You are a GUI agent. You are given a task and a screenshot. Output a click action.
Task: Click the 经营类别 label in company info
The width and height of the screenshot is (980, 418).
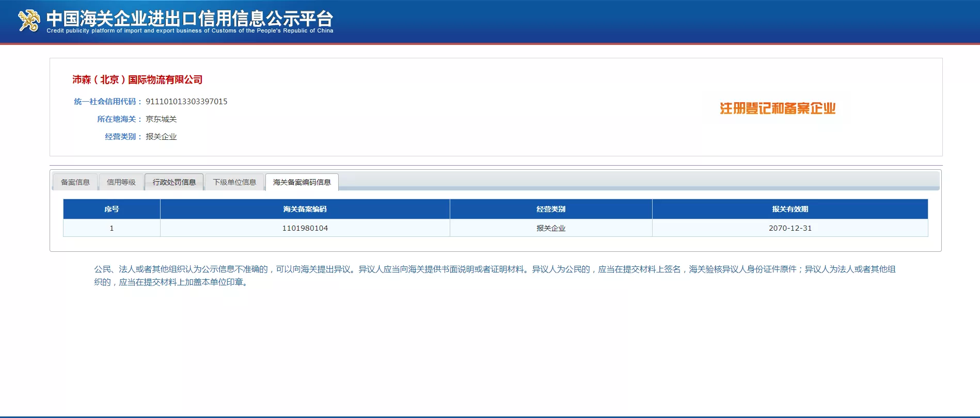(123, 137)
